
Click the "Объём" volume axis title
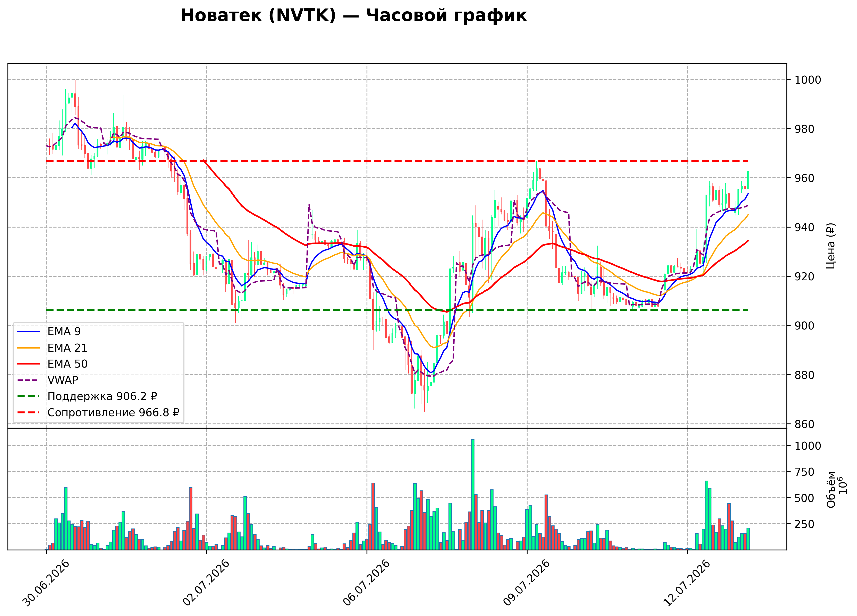[x=831, y=489]
